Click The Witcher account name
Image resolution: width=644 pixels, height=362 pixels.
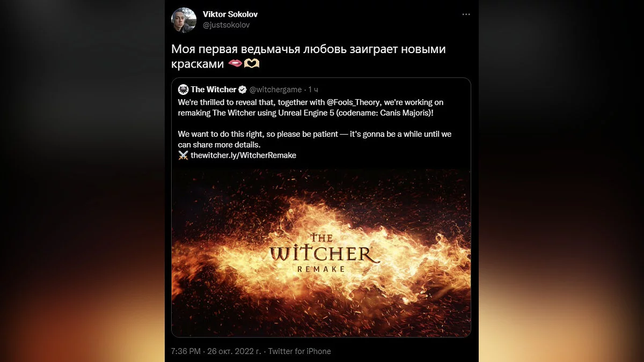(214, 90)
